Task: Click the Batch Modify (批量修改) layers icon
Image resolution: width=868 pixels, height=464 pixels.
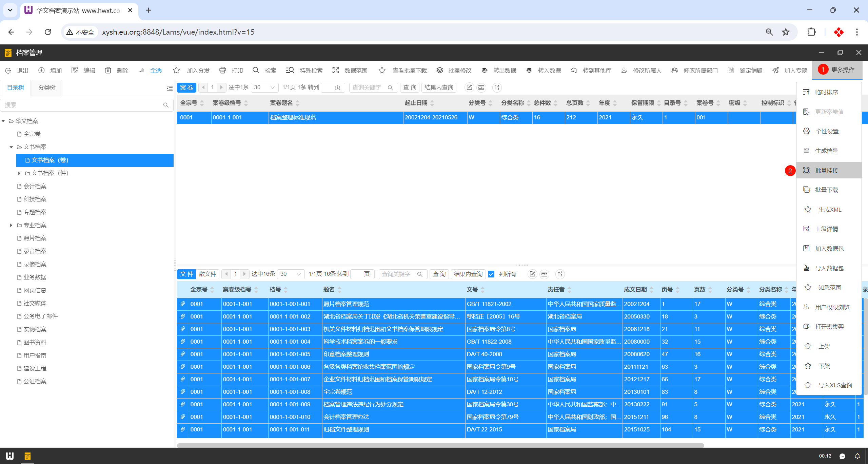Action: pos(439,70)
